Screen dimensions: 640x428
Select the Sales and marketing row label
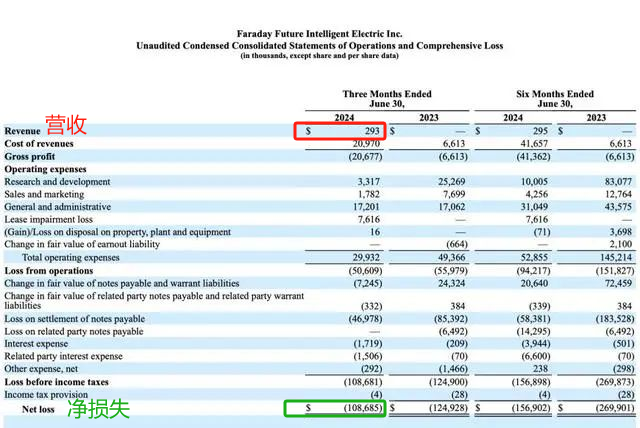click(46, 194)
